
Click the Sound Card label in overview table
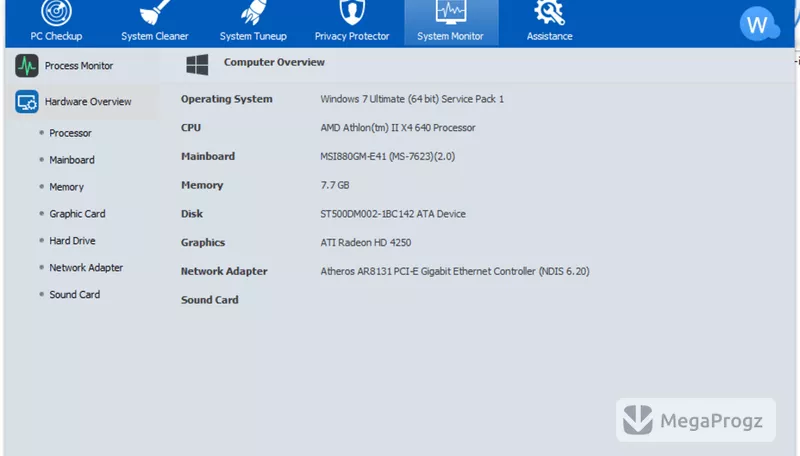coord(210,300)
